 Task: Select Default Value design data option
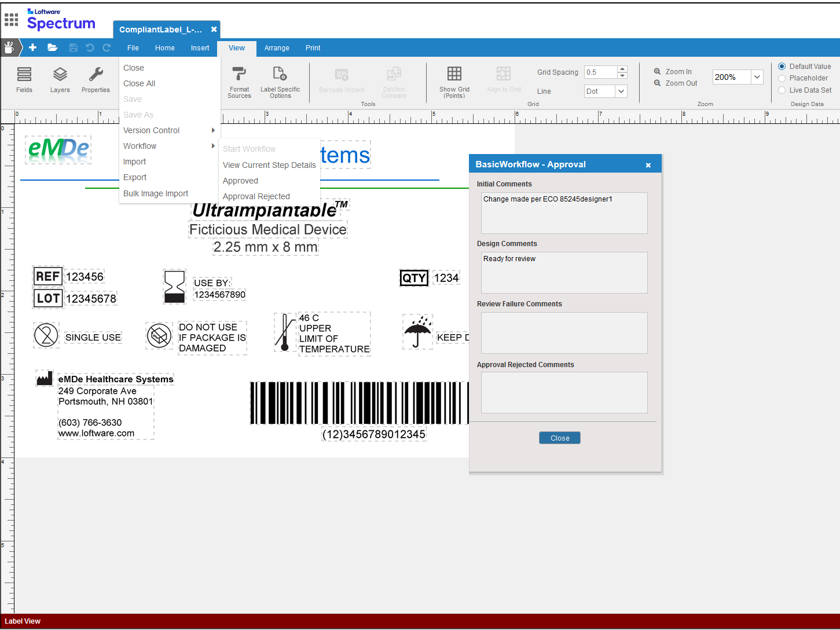pos(782,67)
